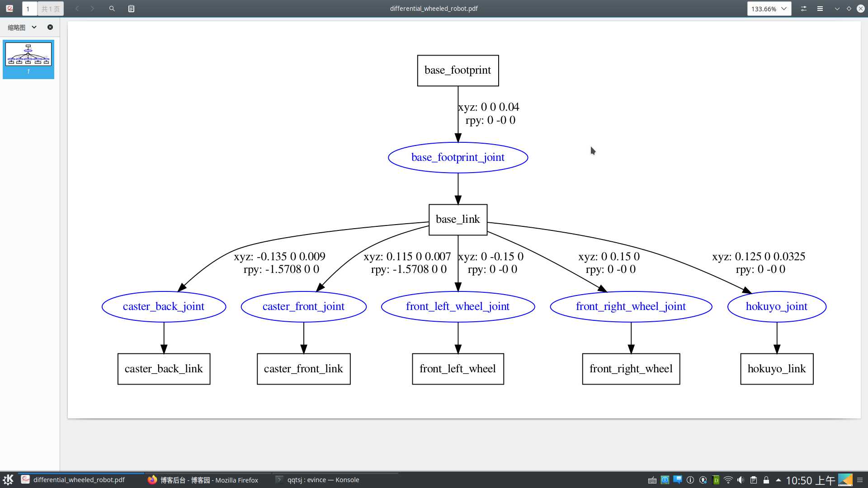Click the green info square tray icon
This screenshot has height=488, width=868.
pos(665,480)
